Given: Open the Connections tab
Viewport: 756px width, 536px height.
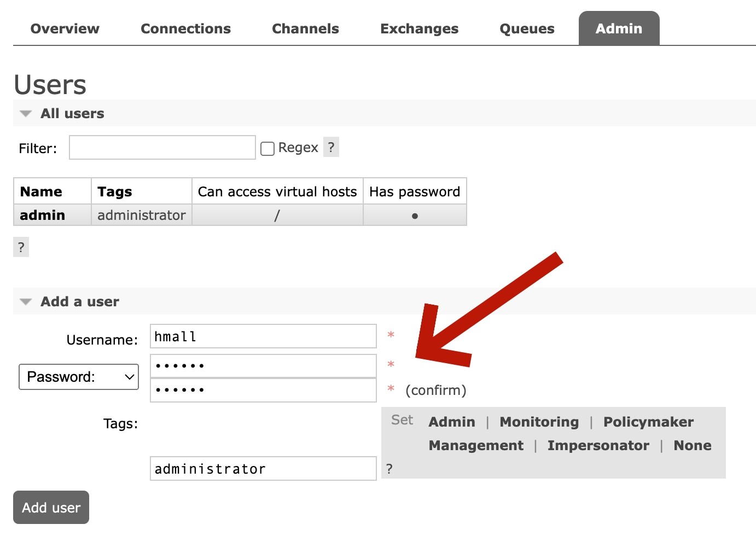Looking at the screenshot, I should point(185,28).
